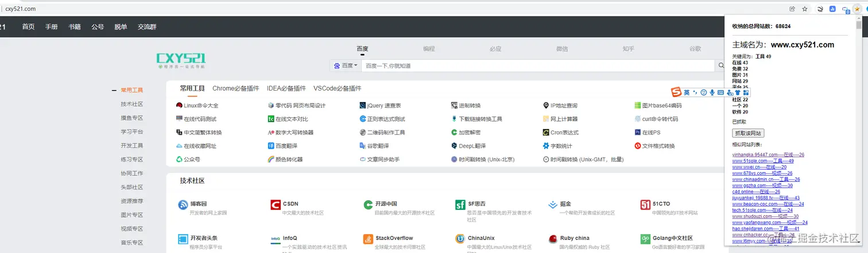Click the 百度一下 search input field
The width and height of the screenshot is (868, 253).
point(538,65)
